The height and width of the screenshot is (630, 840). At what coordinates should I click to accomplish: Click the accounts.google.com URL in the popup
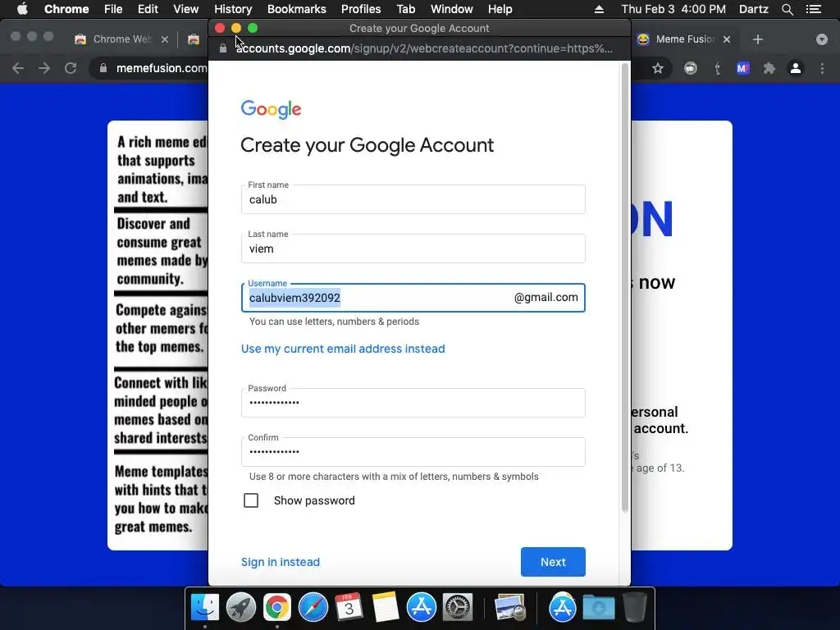(x=424, y=48)
